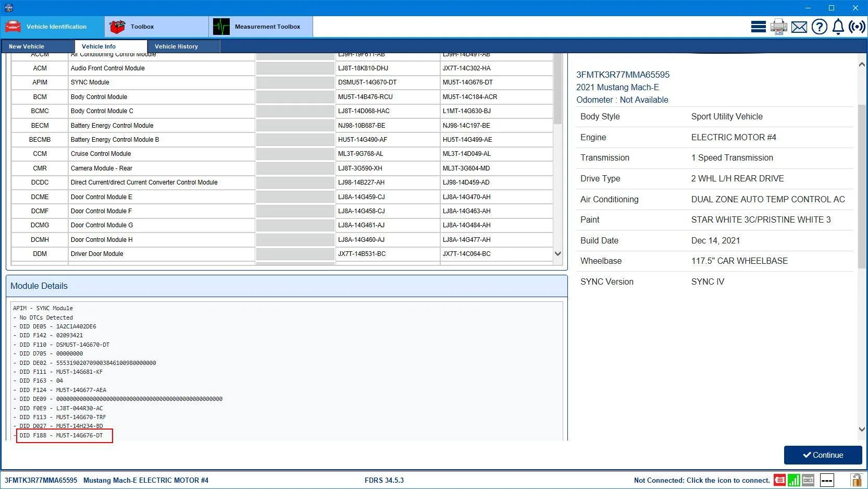
Task: Click part number DSMU5T-14G670-DT in table
Action: tap(367, 82)
